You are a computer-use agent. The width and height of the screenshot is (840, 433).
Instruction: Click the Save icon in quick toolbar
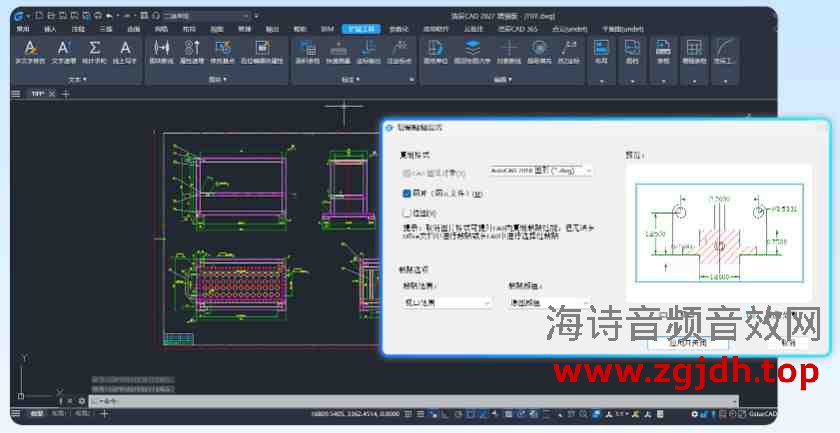pos(62,16)
